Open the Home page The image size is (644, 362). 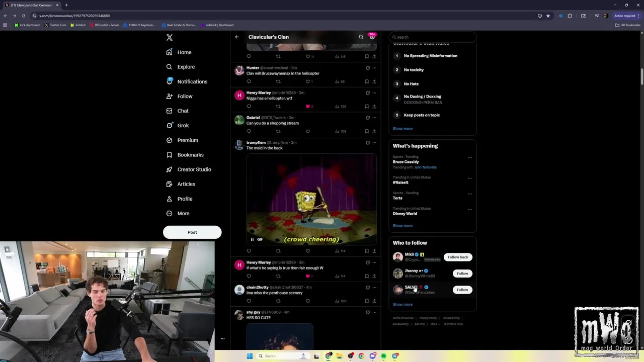click(179, 52)
